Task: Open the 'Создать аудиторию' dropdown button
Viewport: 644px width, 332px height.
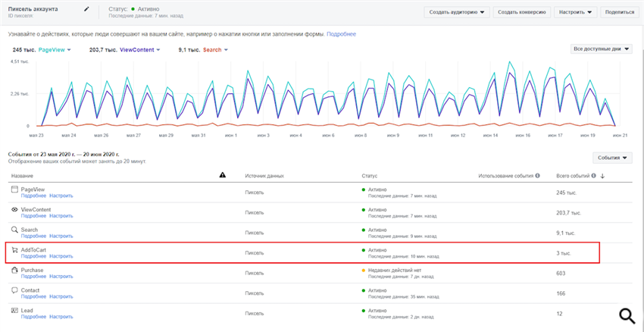Action: (457, 12)
